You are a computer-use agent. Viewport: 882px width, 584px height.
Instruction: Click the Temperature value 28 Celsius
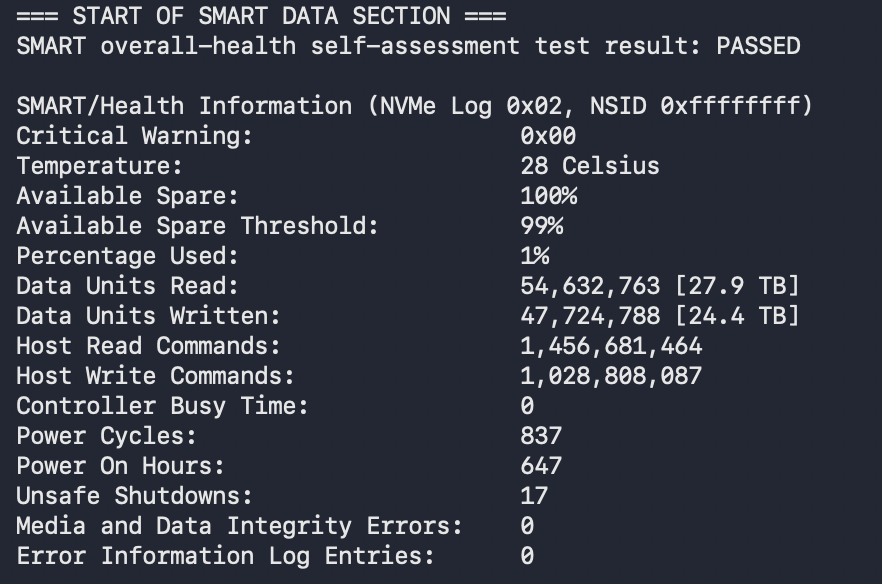tap(589, 166)
